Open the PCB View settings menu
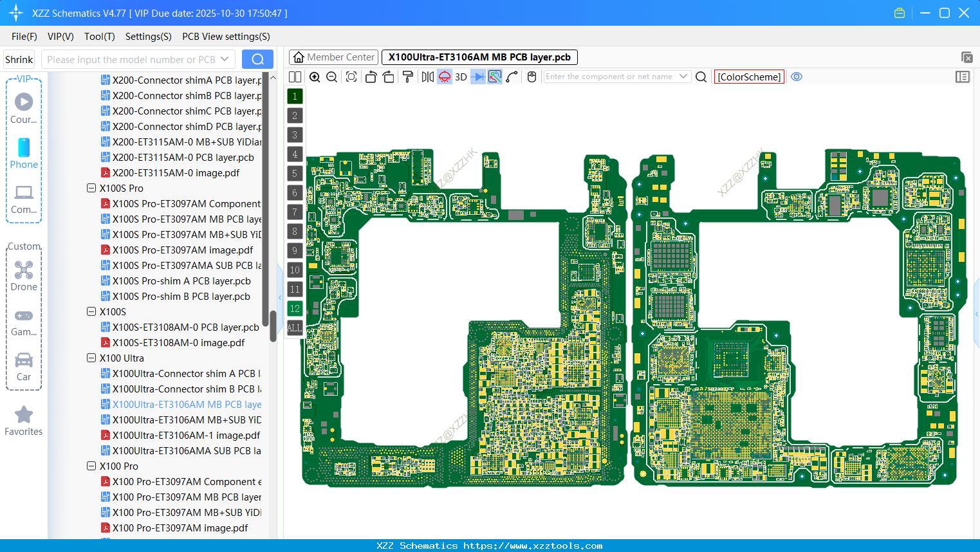 click(x=225, y=37)
